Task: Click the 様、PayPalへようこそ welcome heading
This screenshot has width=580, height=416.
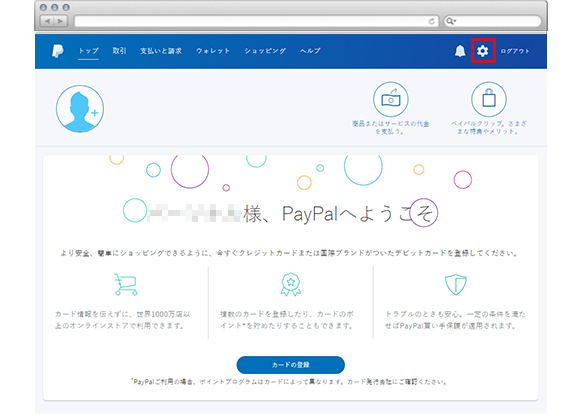Action: 339,214
